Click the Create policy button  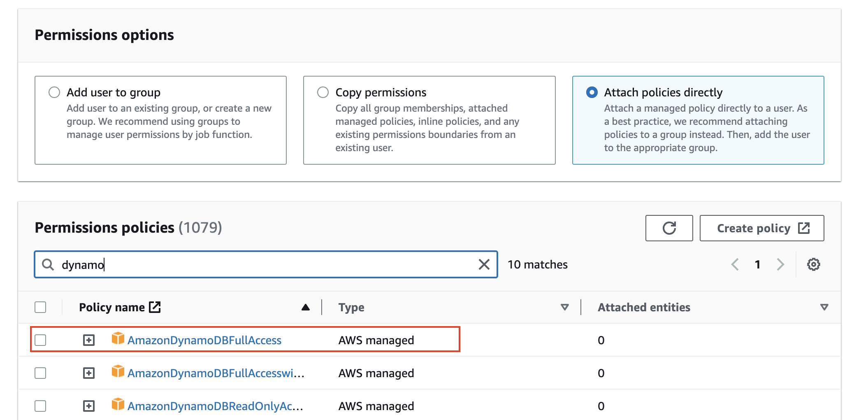(x=761, y=228)
